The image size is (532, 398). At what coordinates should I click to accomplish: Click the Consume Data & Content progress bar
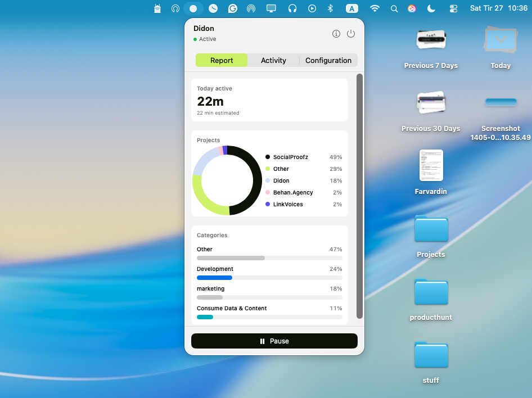click(x=269, y=317)
